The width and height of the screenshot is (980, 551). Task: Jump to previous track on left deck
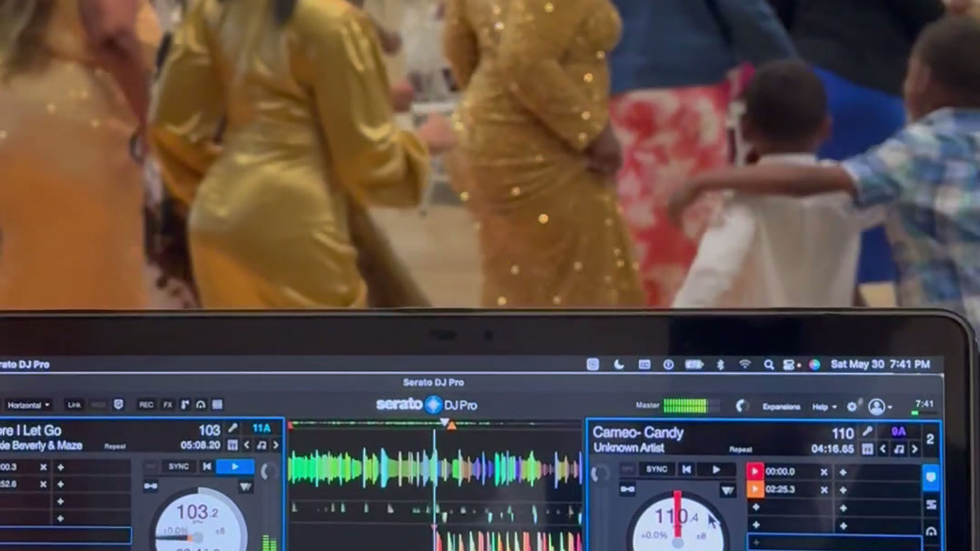click(207, 466)
